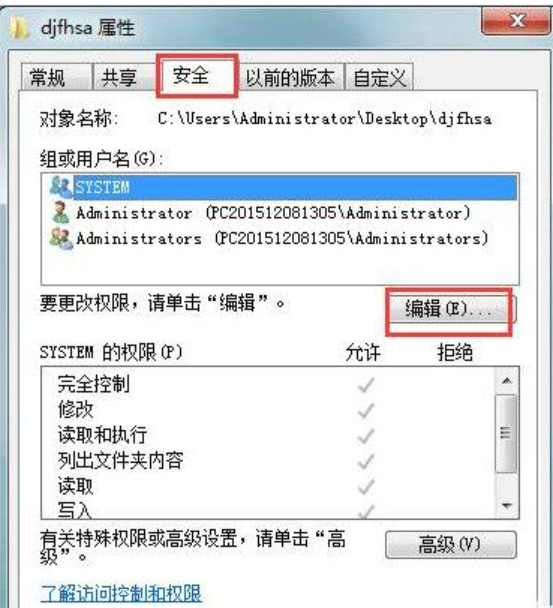Click the permissions list scroll-up arrow
Screen dimensions: 553x608
pyautogui.click(x=506, y=381)
